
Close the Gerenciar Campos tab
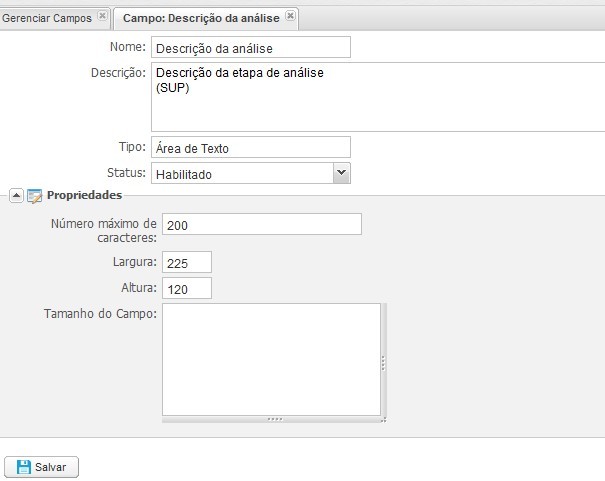click(102, 15)
